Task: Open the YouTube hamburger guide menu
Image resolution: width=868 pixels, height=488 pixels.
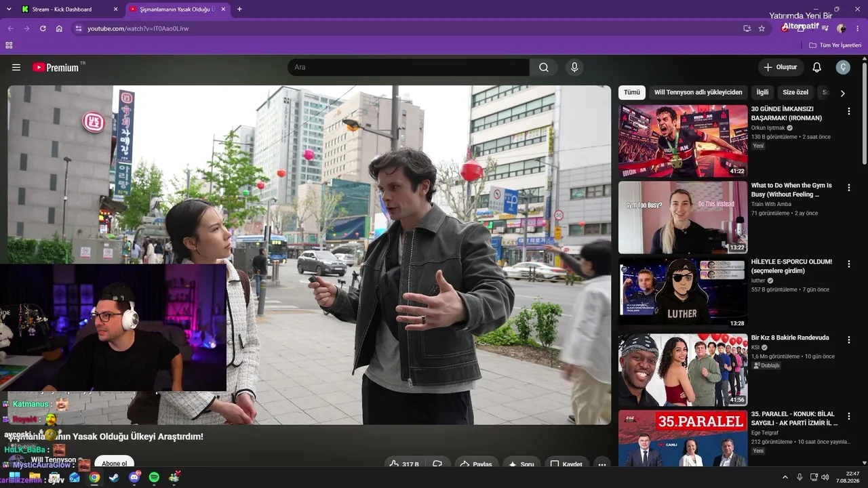Action: point(16,67)
